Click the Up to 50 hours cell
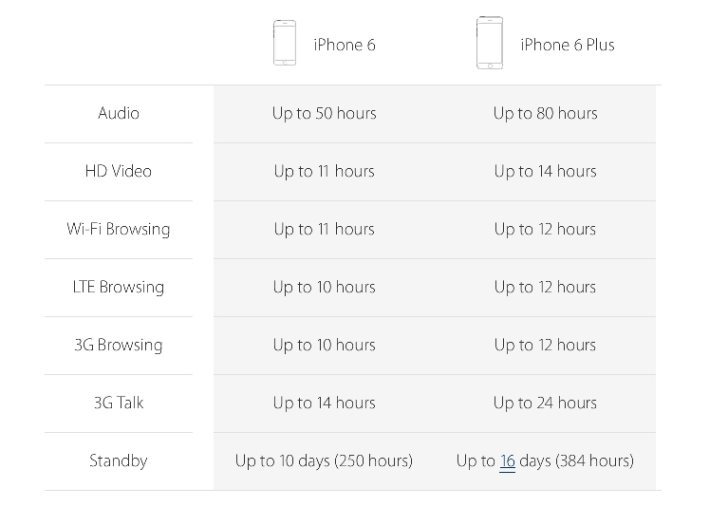 [x=324, y=113]
